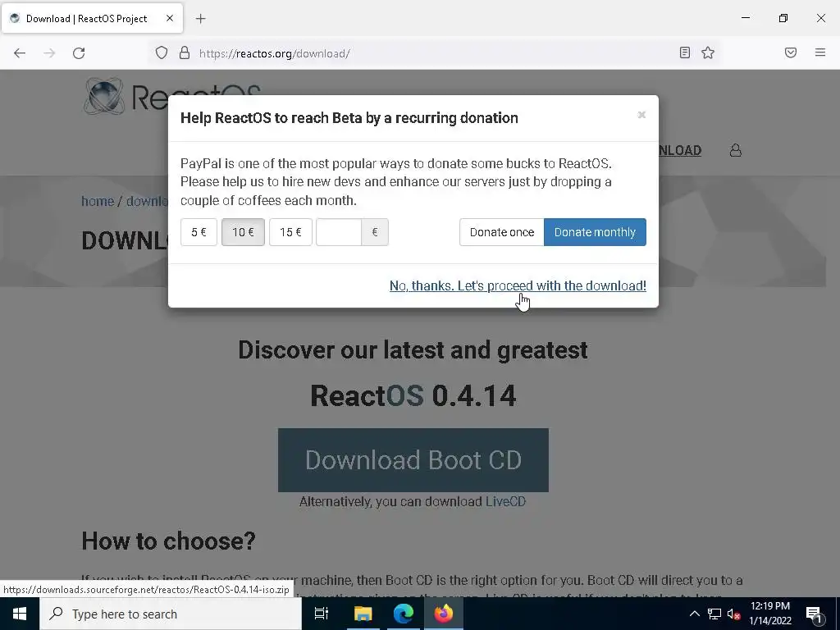Image resolution: width=840 pixels, height=630 pixels.
Task: Close the donation dialog with X
Action: [x=641, y=115]
